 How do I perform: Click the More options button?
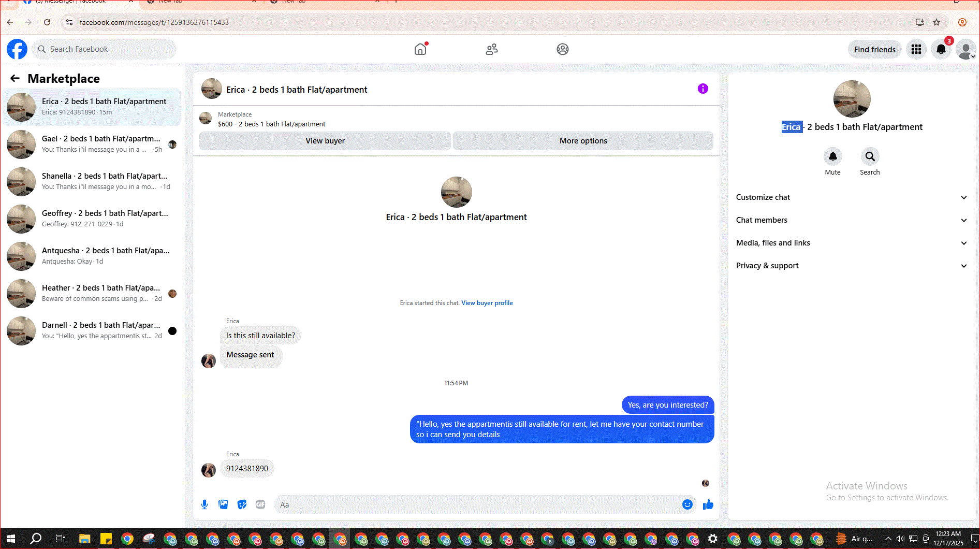point(583,141)
